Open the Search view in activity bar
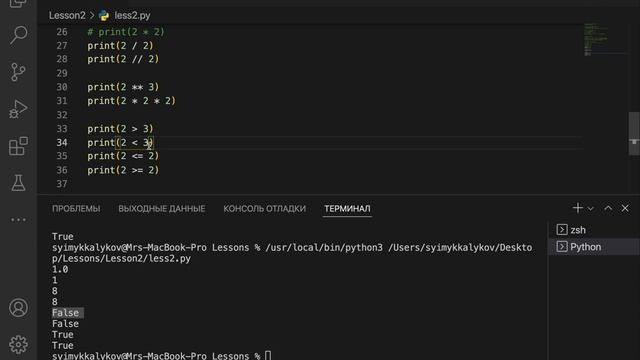Screen dimensions: 640x360 pos(18,35)
